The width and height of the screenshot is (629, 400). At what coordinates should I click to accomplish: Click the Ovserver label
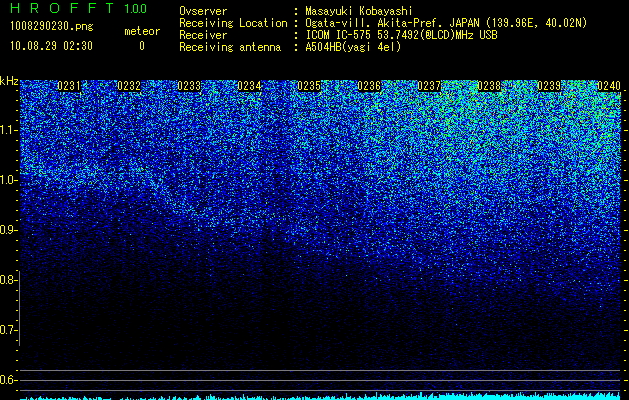click(x=203, y=11)
